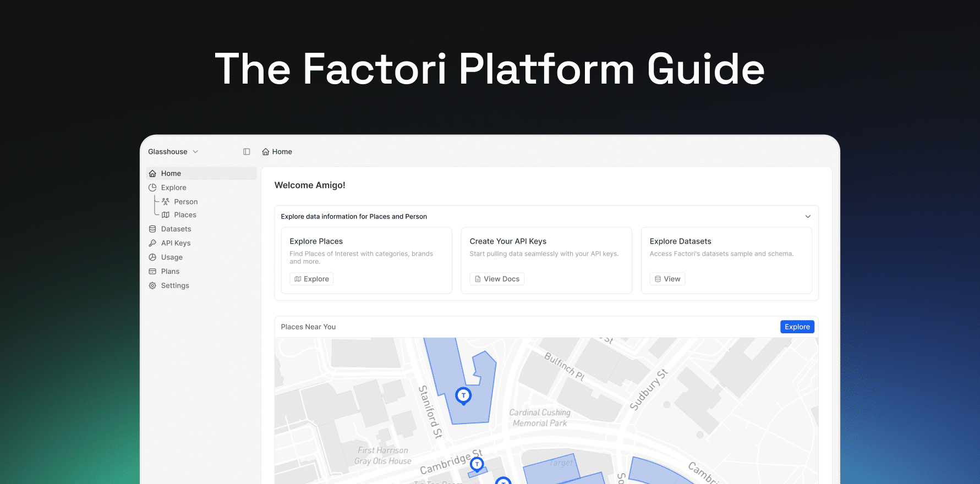Click the Usage chart icon
This screenshot has width=980, height=484.
tap(152, 257)
